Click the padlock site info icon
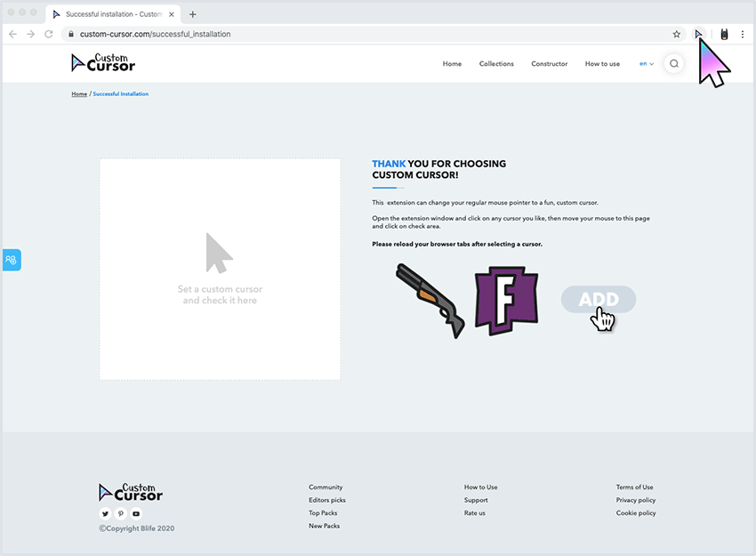The image size is (756, 556). tap(71, 34)
